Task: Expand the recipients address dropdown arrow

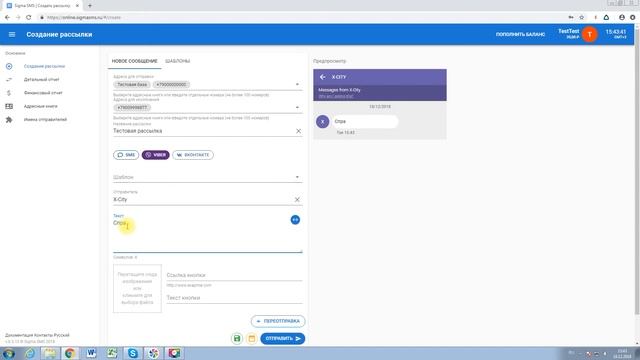Action: click(x=297, y=84)
